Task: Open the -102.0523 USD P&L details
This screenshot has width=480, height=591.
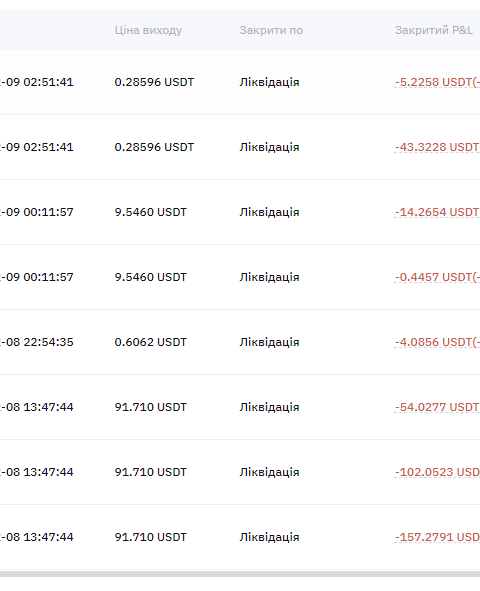Action: (x=437, y=472)
